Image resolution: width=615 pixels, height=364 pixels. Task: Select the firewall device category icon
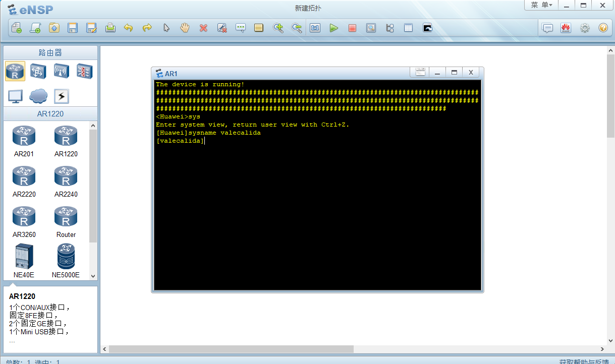point(84,71)
